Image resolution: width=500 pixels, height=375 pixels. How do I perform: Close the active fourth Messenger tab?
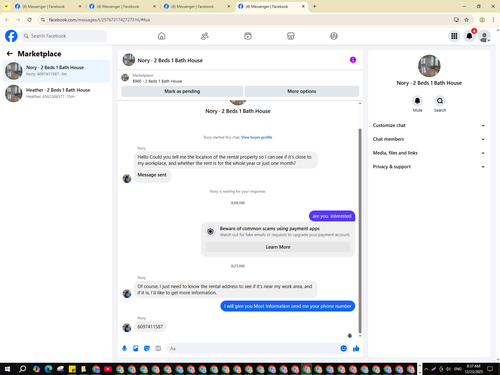(303, 6)
